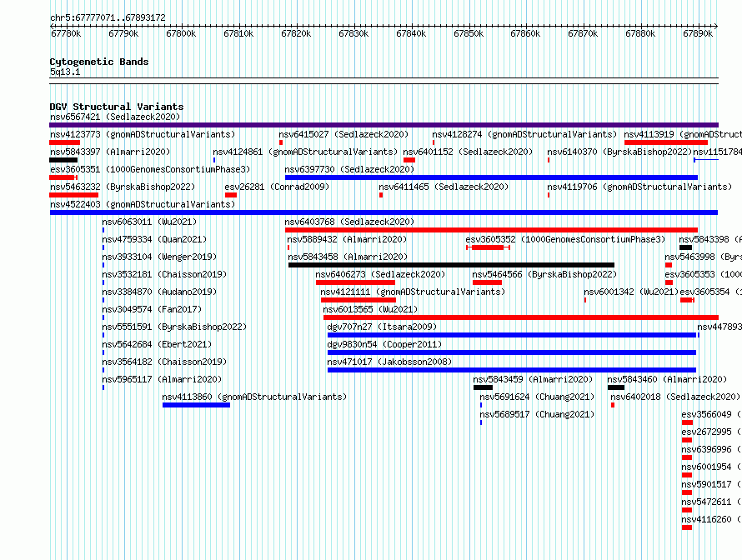Click nsv6140370 (ByrskaBishop2022) label
742x560 pixels.
coord(619,152)
